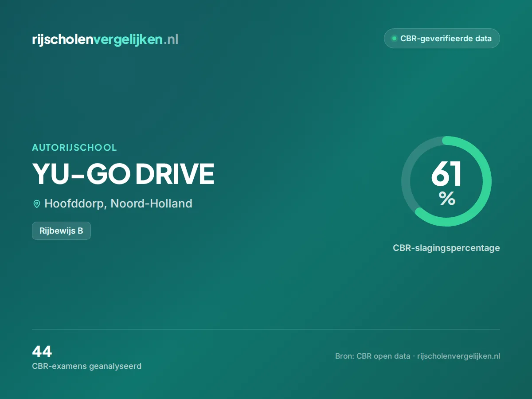
Task: Click the Bron: CBR open data source text
Action: [418, 356]
